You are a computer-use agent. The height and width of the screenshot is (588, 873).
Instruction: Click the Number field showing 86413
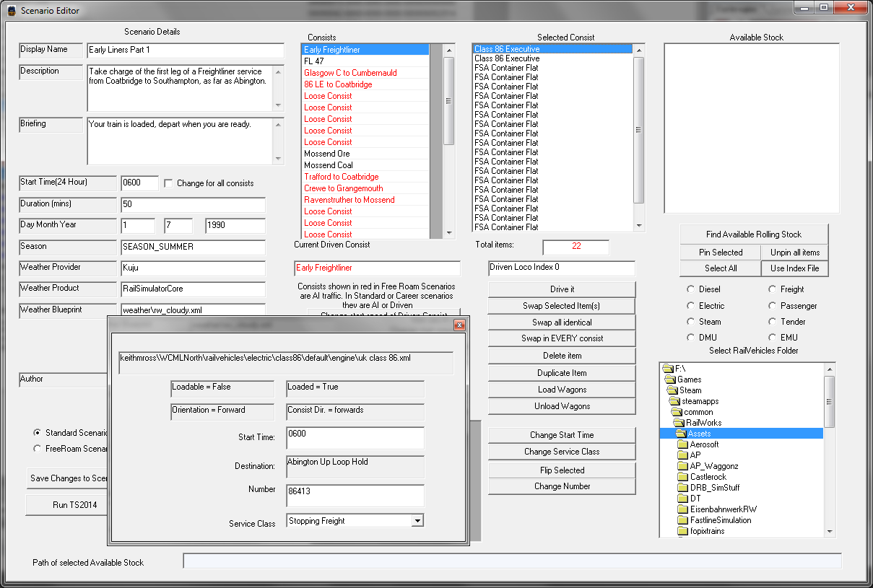click(354, 495)
